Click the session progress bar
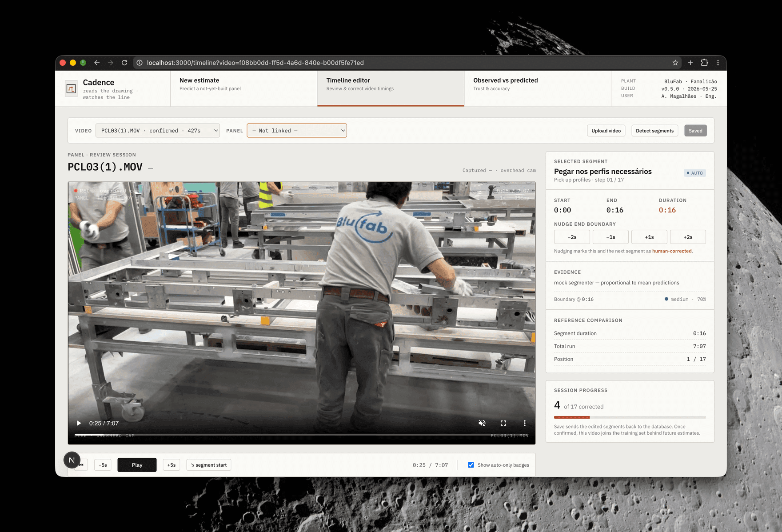782x532 pixels. point(630,417)
